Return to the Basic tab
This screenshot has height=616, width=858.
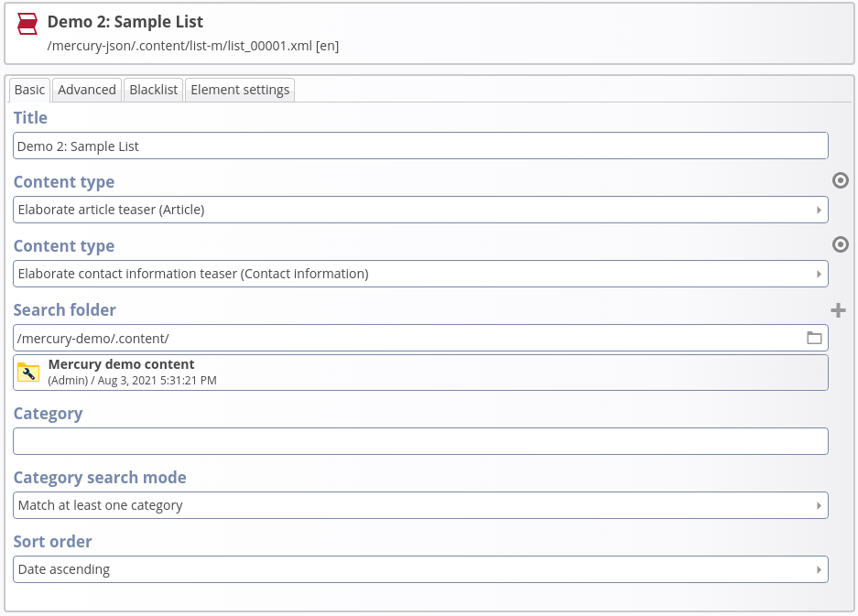[29, 89]
